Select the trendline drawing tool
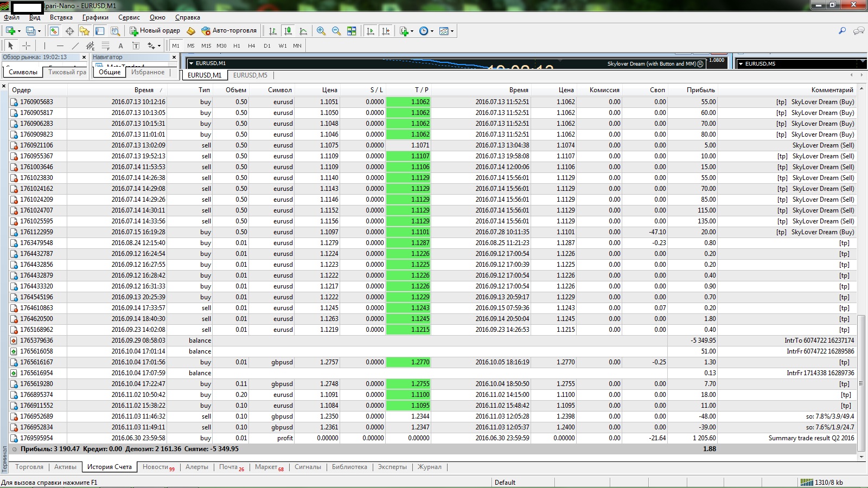The width and height of the screenshot is (868, 488). [x=75, y=46]
